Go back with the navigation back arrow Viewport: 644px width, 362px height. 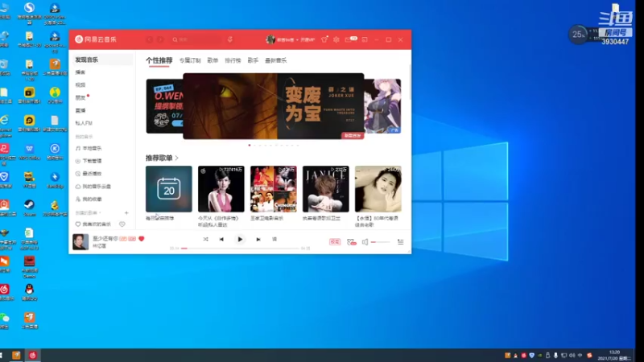click(150, 39)
